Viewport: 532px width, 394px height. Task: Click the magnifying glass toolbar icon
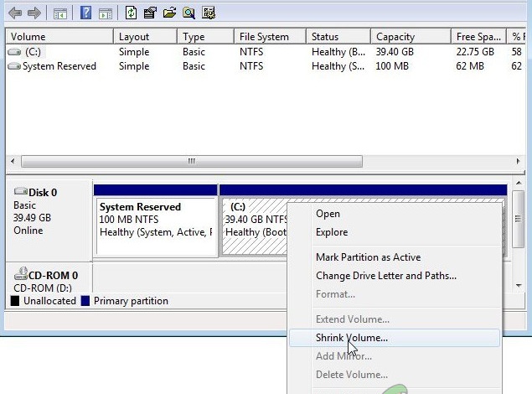189,13
